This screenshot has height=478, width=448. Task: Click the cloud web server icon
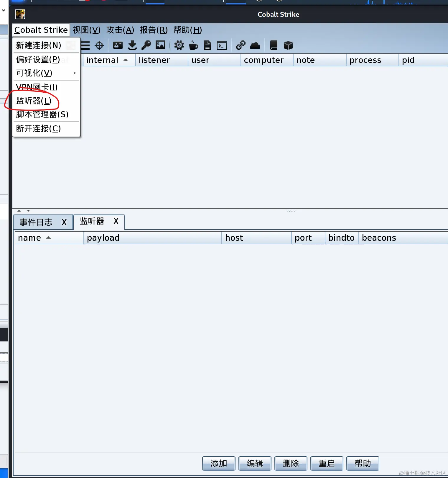coord(255,45)
